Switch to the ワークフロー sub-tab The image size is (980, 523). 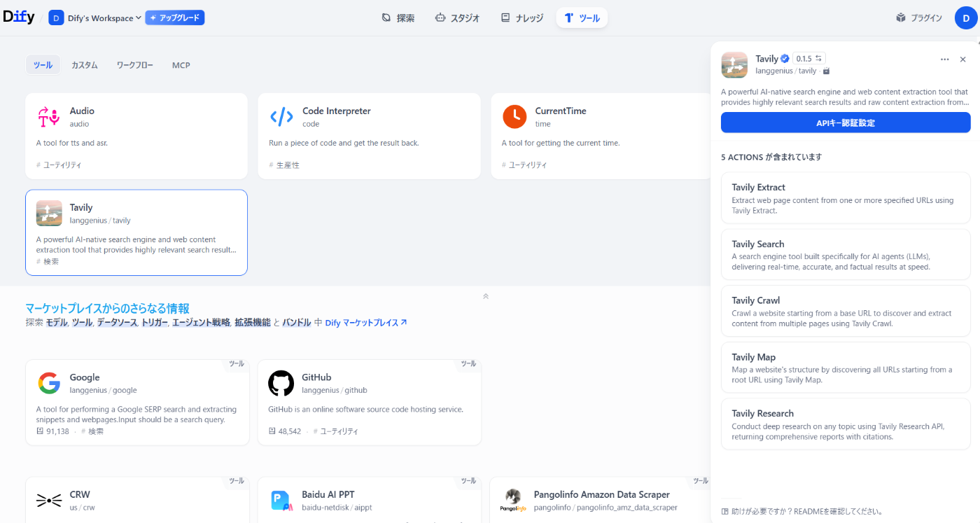[x=135, y=65]
